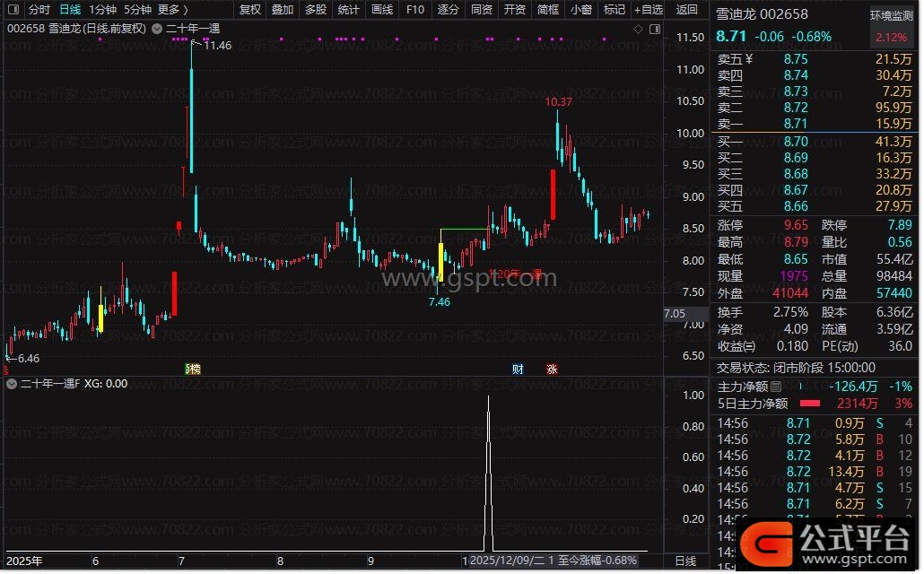Click the 财 finance marker on the timeline
This screenshot has height=574, width=924.
click(x=518, y=369)
